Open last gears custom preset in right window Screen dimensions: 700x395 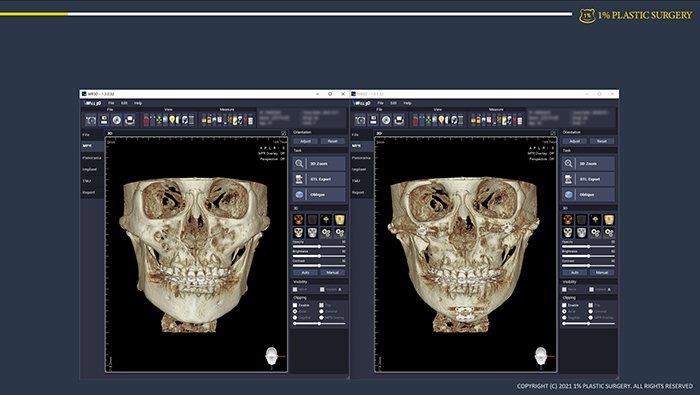pyautogui.click(x=609, y=232)
